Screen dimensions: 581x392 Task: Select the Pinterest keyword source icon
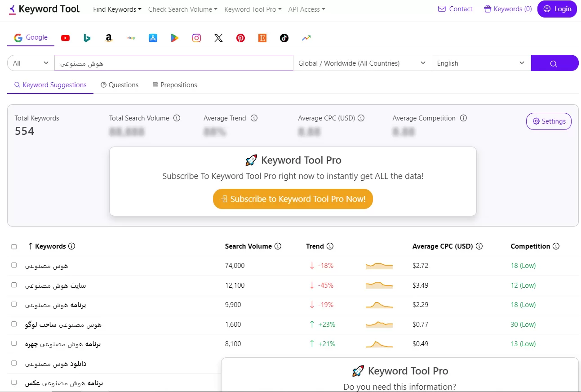240,38
